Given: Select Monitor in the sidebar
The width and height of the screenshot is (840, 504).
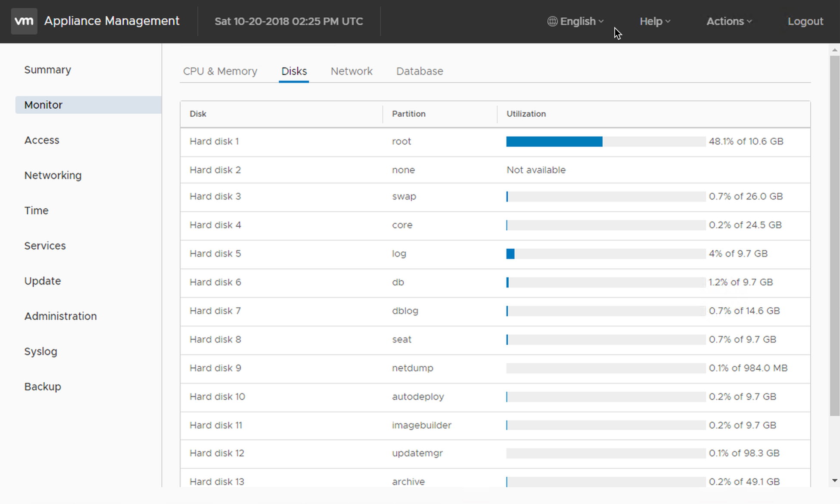Looking at the screenshot, I should (x=88, y=105).
